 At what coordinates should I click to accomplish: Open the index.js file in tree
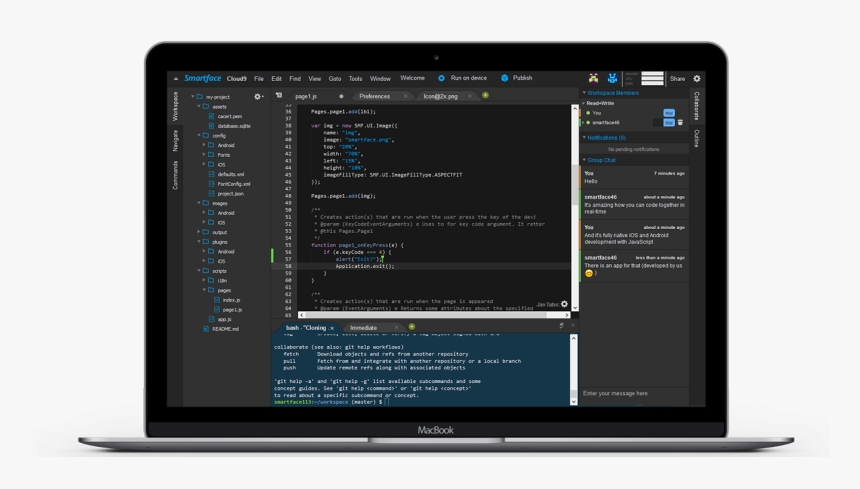pos(231,300)
